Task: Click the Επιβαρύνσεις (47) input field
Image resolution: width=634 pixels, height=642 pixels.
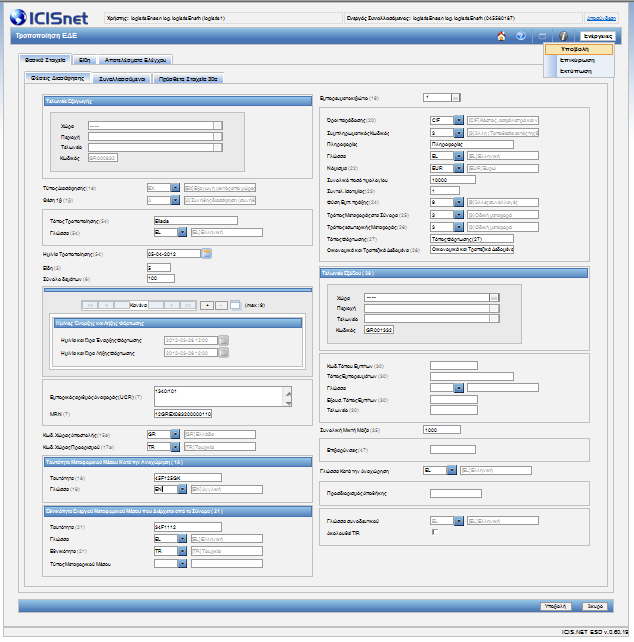Action: click(453, 450)
